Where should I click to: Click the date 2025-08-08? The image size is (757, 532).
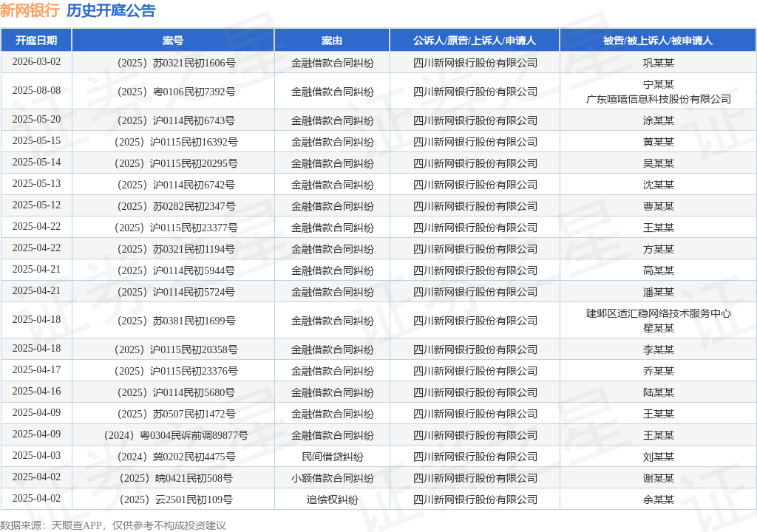(36, 91)
